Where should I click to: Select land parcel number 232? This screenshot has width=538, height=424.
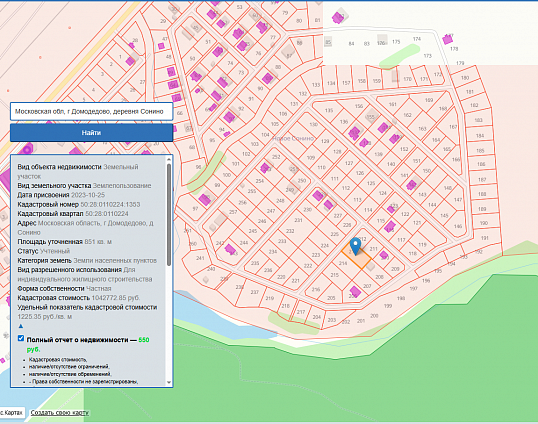pos(290,231)
